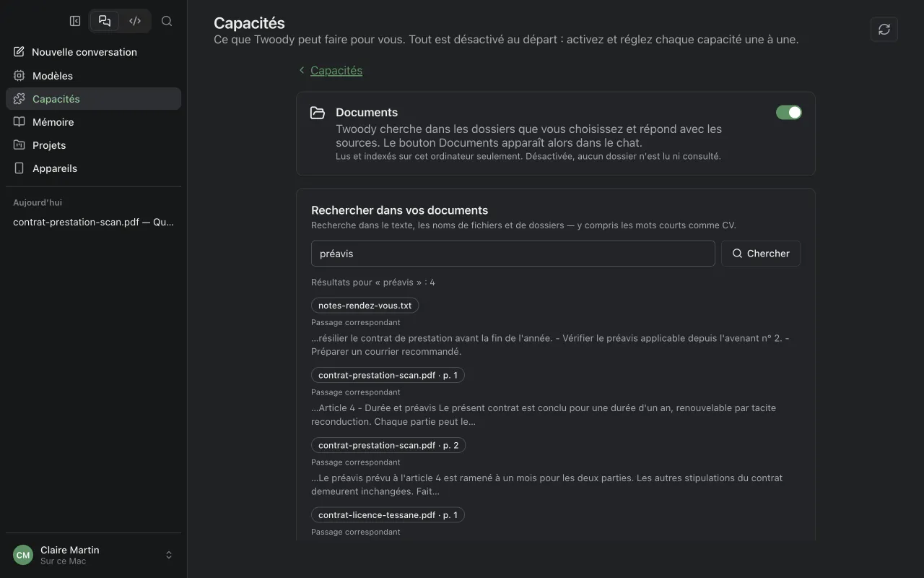The height and width of the screenshot is (578, 924).
Task: Switch to chat view icon
Action: tap(105, 21)
